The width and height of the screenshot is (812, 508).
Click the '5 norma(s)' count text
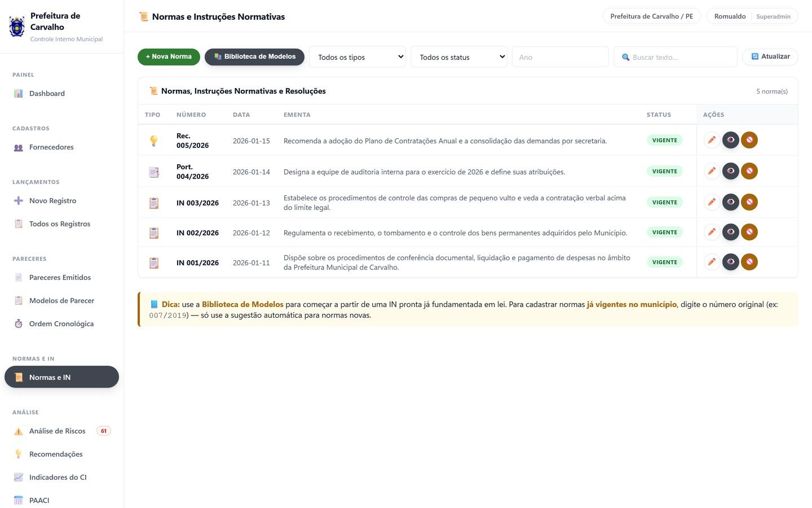772,91
